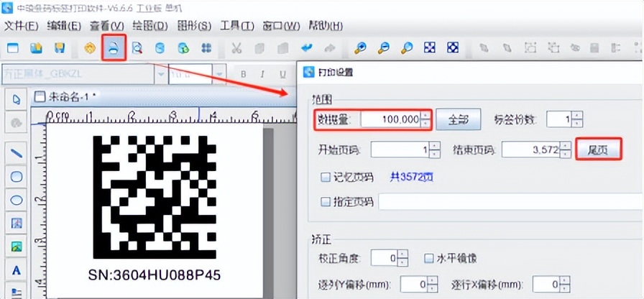Viewport: 644px width, 299px height.
Task: Click the 逐列Y偏移 spinner arrows
Action: click(433, 284)
